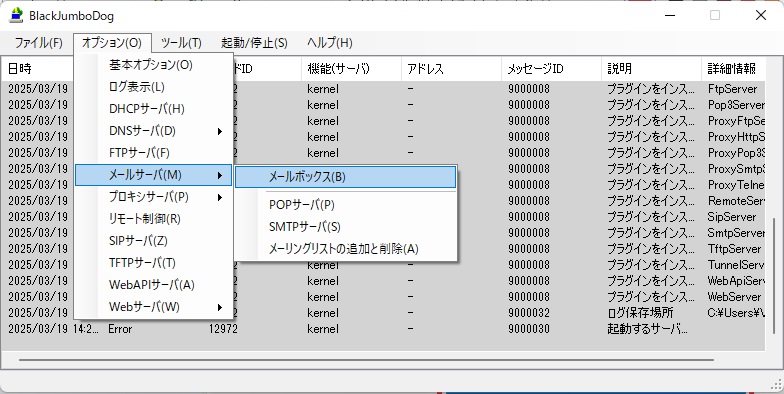Sort by the メッセージID column header
Image resolution: width=784 pixels, height=394 pixels.
tap(552, 68)
